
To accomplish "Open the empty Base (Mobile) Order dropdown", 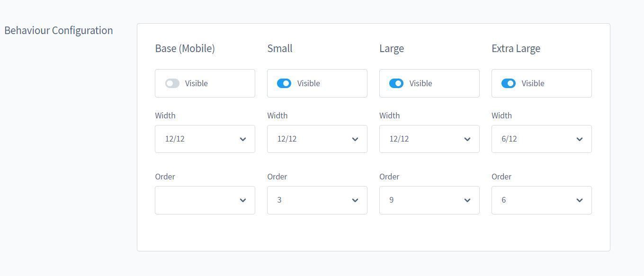I will (x=205, y=200).
